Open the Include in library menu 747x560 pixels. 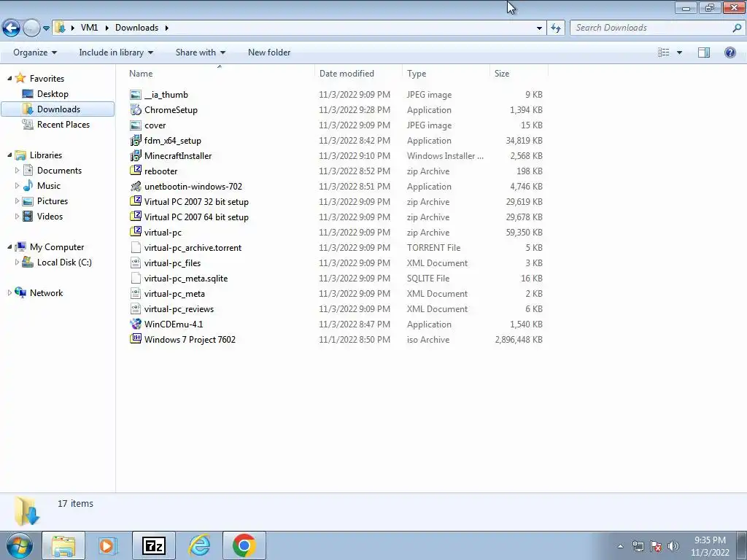coord(116,52)
